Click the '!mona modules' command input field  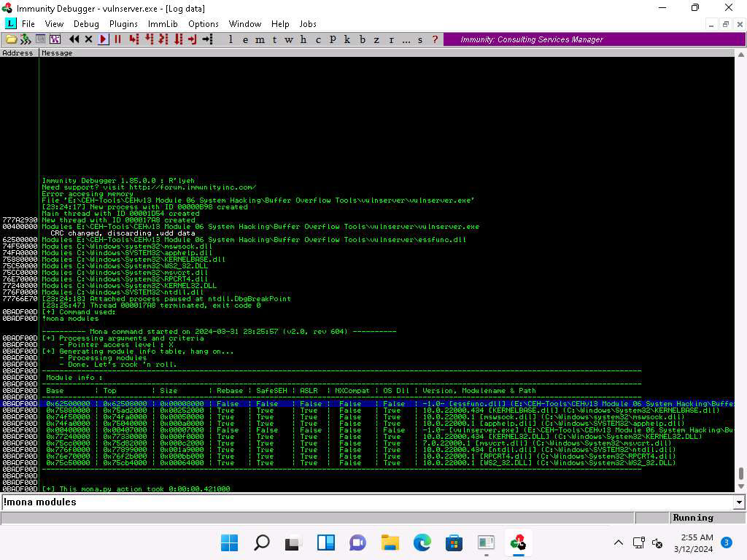point(365,502)
